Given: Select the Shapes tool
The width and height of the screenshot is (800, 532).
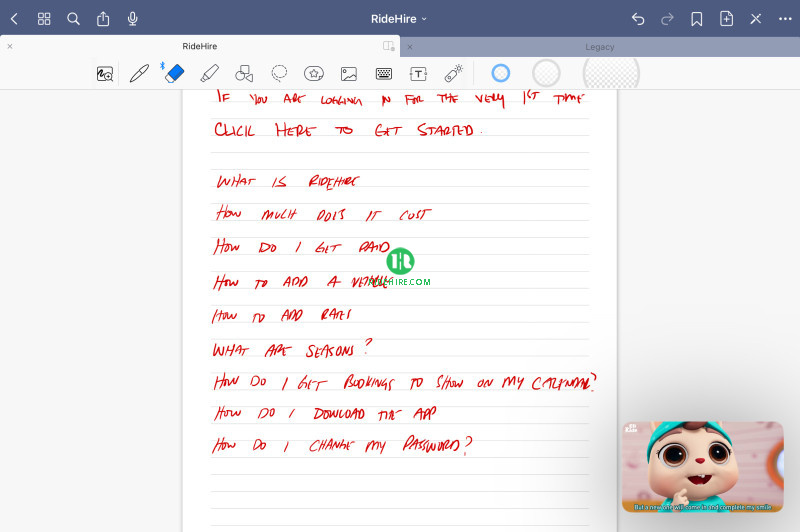Looking at the screenshot, I should point(244,73).
